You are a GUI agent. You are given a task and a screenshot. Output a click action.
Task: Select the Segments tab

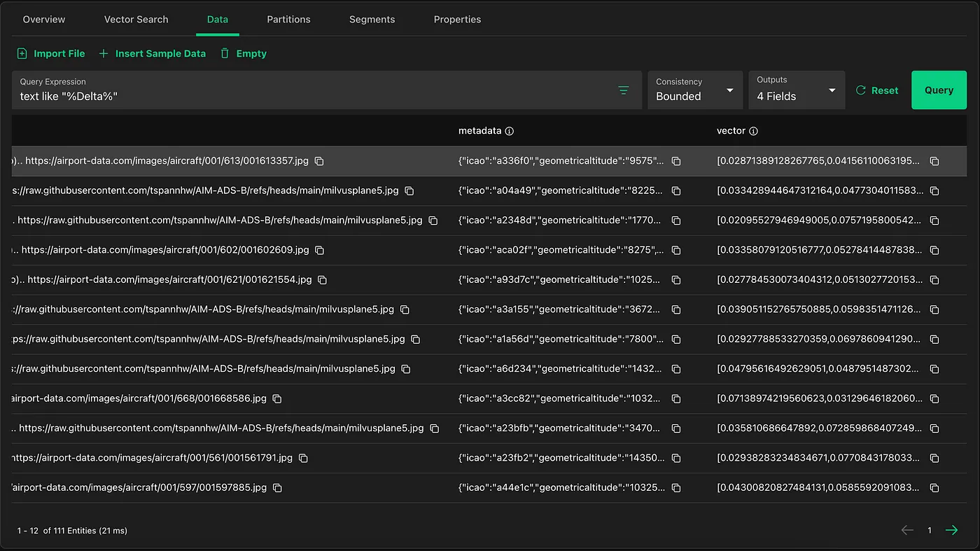coord(372,20)
